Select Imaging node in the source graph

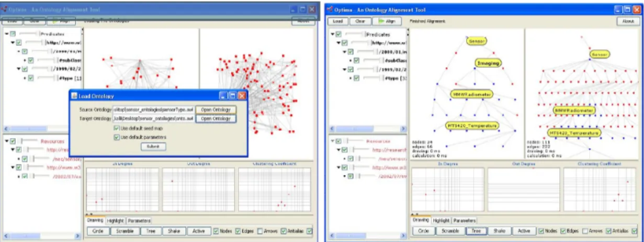click(488, 63)
